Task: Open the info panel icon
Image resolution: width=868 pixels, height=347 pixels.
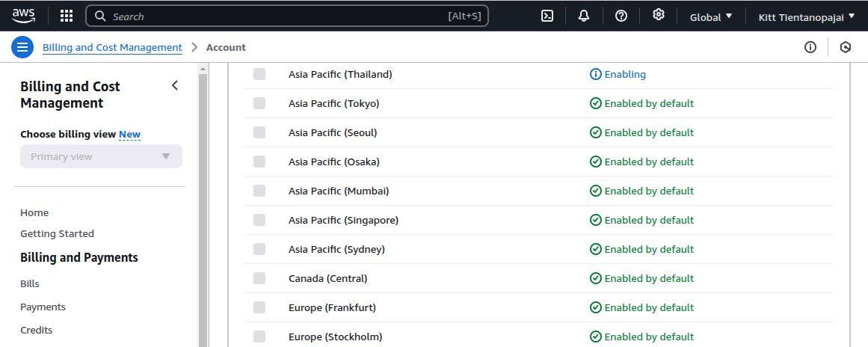Action: (810, 47)
